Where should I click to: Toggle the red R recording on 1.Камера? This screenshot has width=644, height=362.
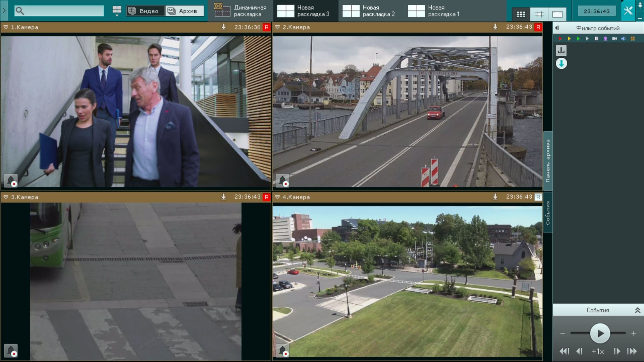[266, 27]
